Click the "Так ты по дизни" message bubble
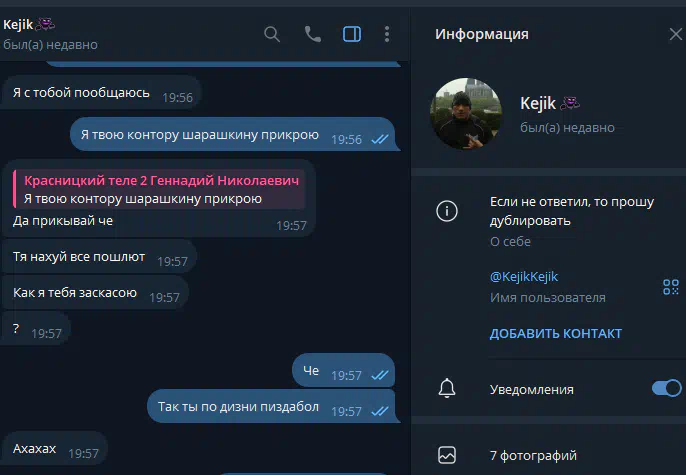Screen dimensions: 686x475 (x=271, y=406)
